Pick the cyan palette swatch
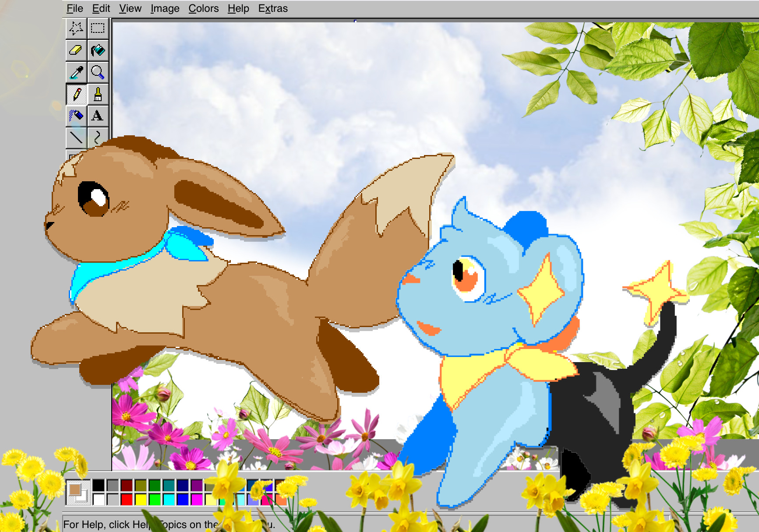Screen dimensions: 759x532 pos(169,500)
